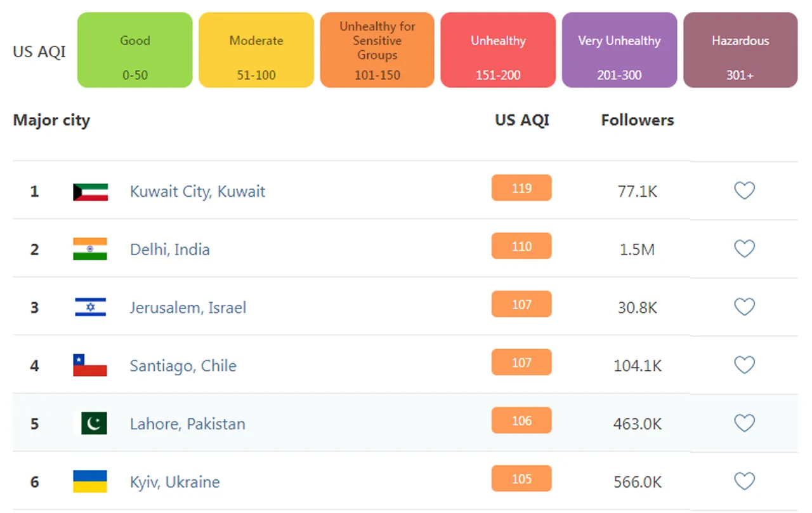Screen dimensions: 812x513
Task: Click heart icon in Lahore row
Action: (x=744, y=423)
